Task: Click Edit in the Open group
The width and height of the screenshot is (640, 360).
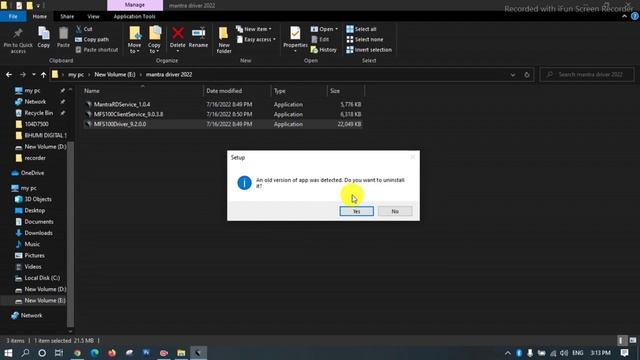Action: point(320,39)
